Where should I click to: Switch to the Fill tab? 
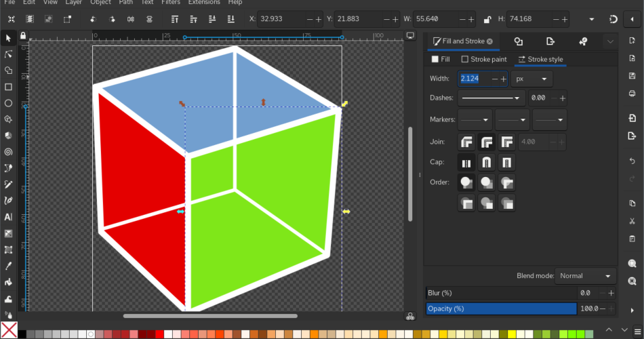pyautogui.click(x=441, y=59)
